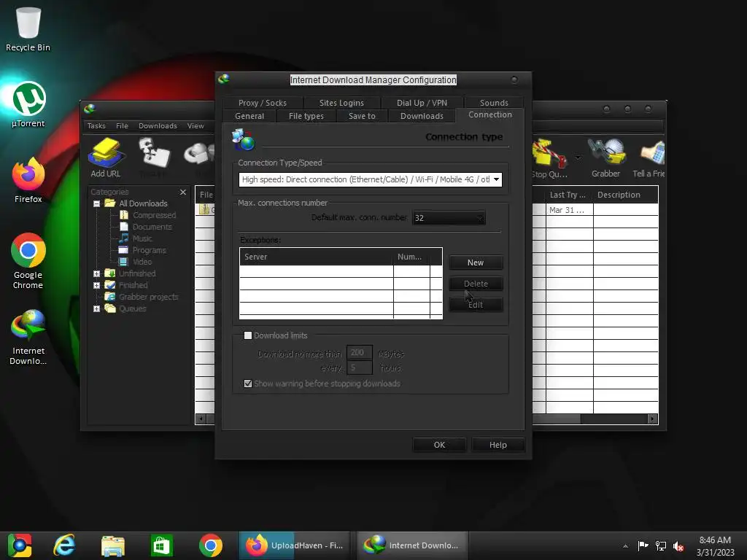Click the Stop Queue toolbar icon

click(550, 157)
